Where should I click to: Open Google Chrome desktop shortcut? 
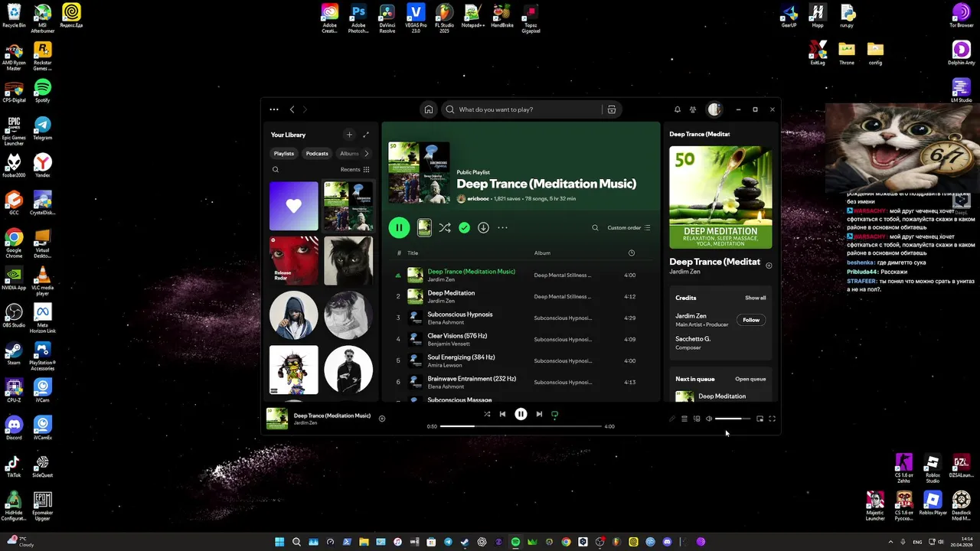pyautogui.click(x=14, y=243)
